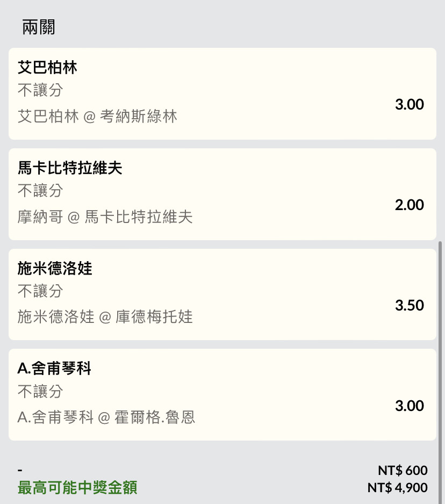Click the 最高可能中獎金額 label

point(77,487)
